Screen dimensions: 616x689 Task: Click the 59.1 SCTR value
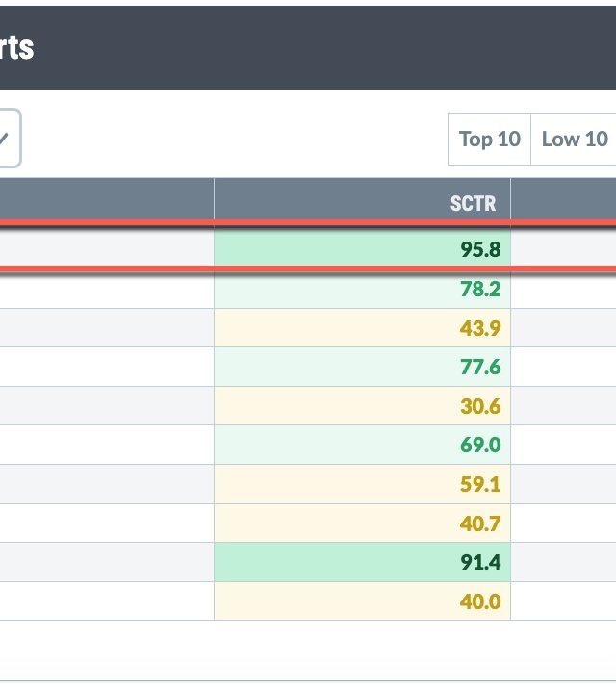[x=479, y=484]
